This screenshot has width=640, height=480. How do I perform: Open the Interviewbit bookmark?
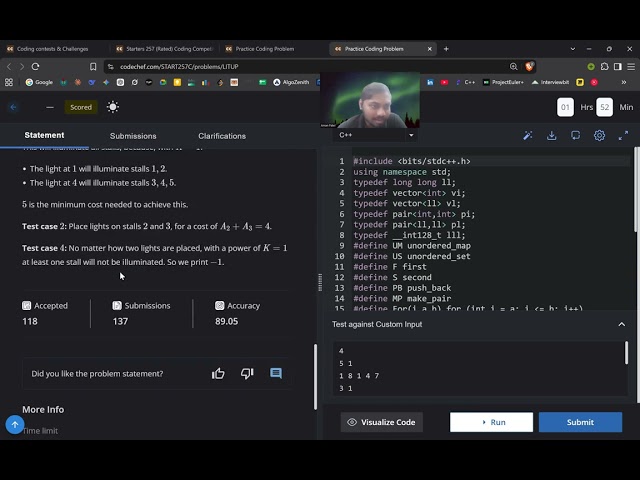(550, 82)
